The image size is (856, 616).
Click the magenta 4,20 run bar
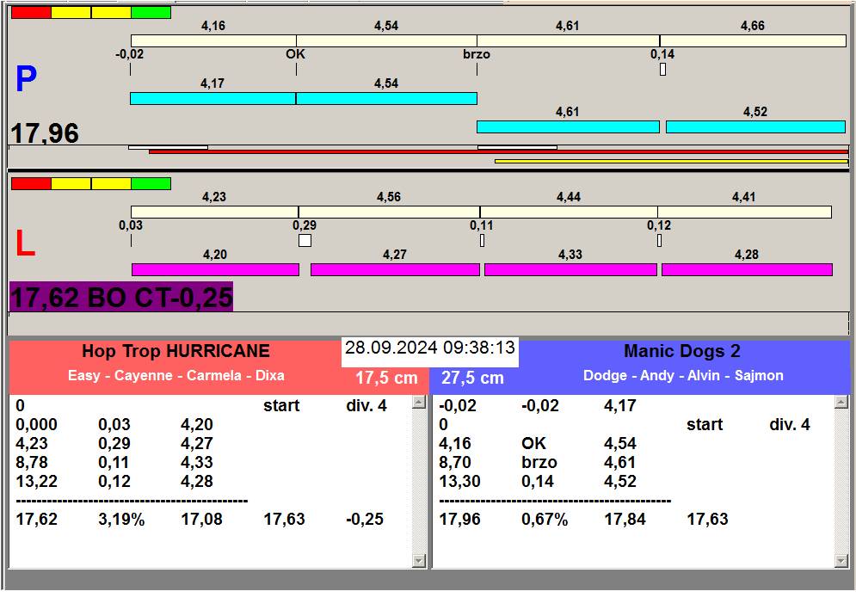[x=215, y=269]
